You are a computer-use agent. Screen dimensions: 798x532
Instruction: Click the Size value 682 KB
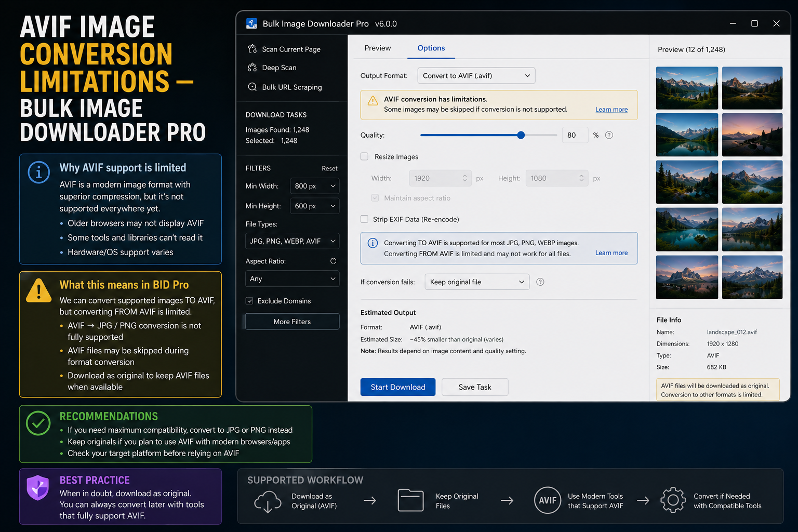pyautogui.click(x=716, y=367)
